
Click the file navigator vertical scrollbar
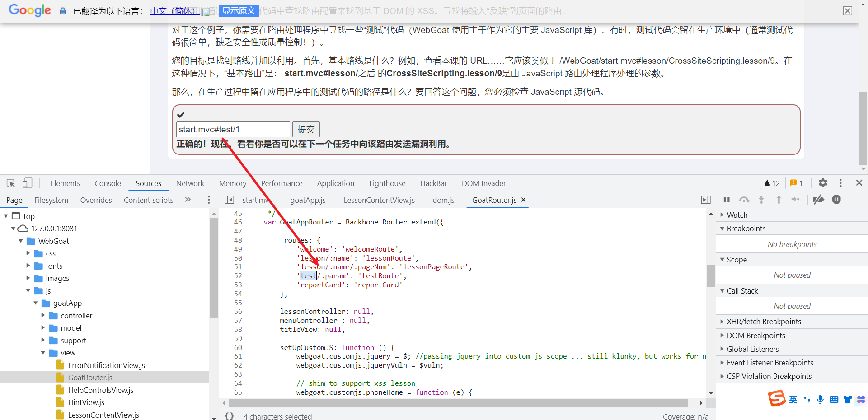[x=214, y=268]
